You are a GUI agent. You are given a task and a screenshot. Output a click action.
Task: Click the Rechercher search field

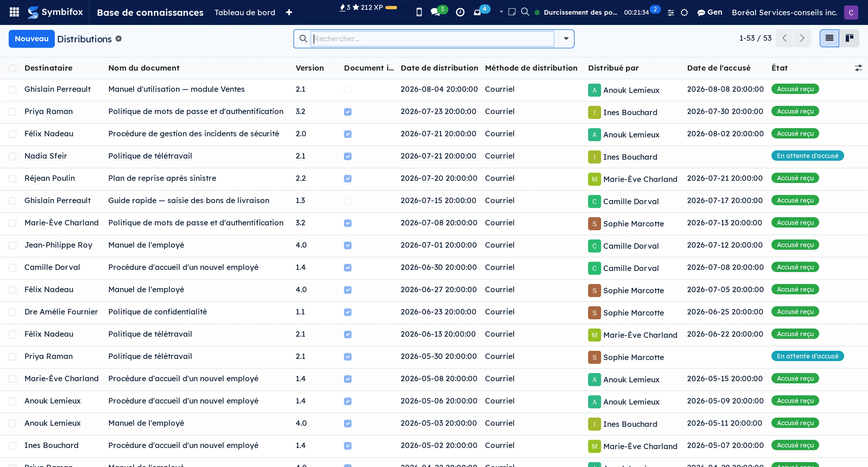(x=432, y=39)
